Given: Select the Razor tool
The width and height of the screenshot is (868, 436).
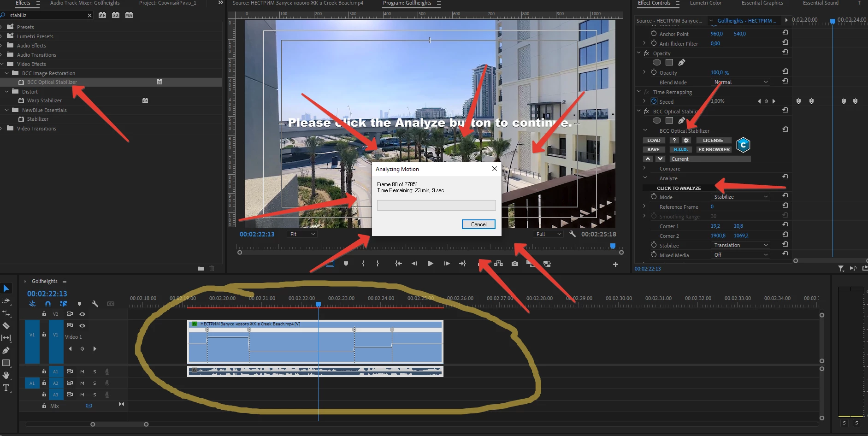Looking at the screenshot, I should coord(6,325).
